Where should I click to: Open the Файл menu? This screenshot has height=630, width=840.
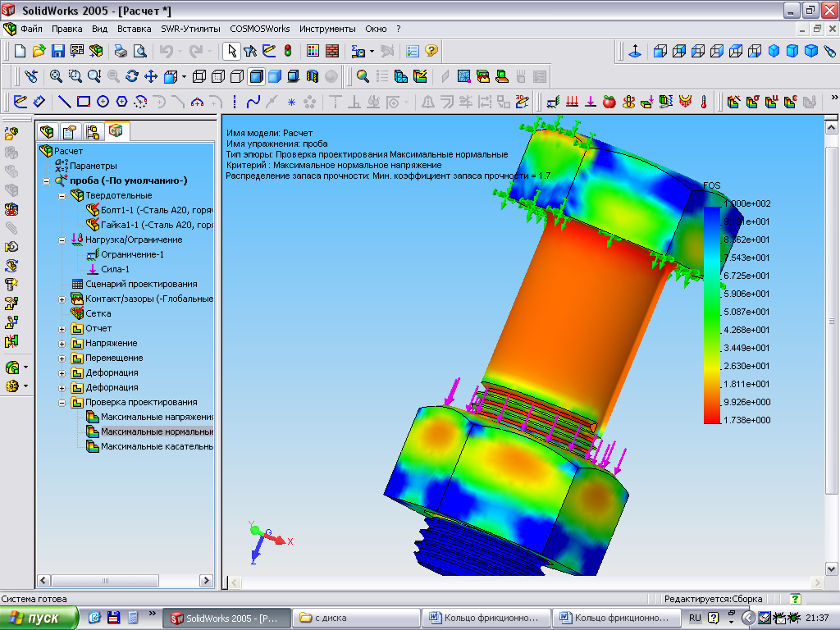coord(32,29)
